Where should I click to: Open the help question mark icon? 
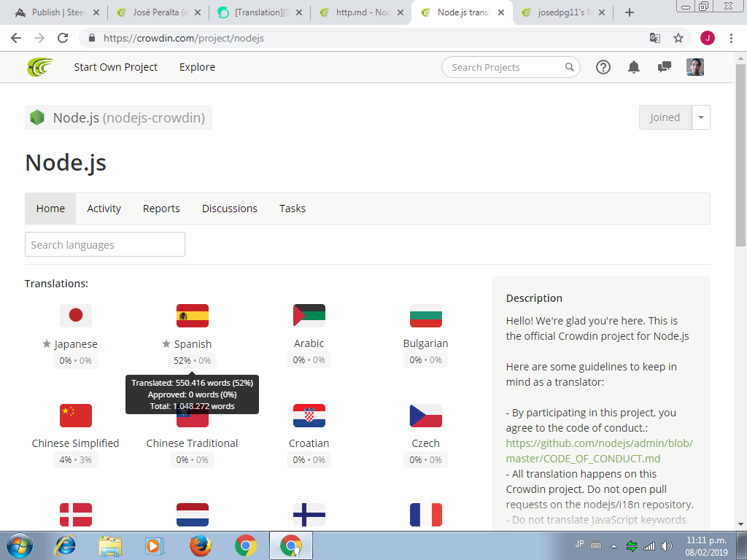pos(603,67)
